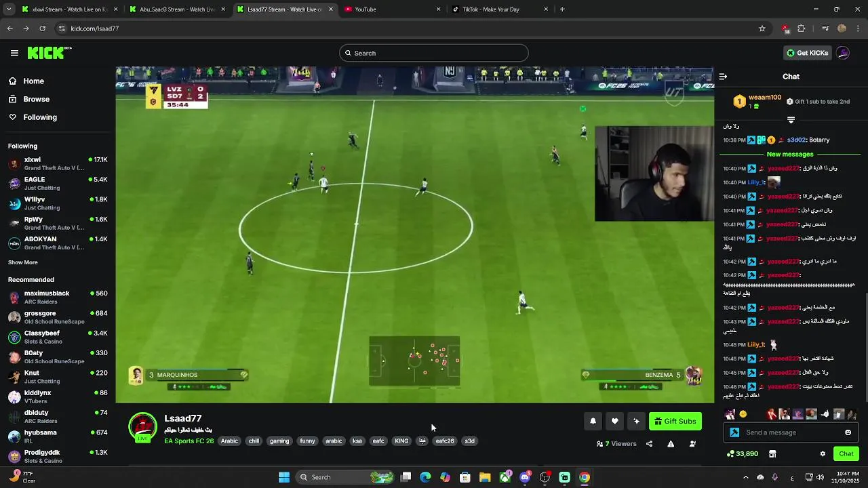Image resolution: width=868 pixels, height=488 pixels.
Task: Open dblduty recommended channel
Action: click(x=58, y=416)
